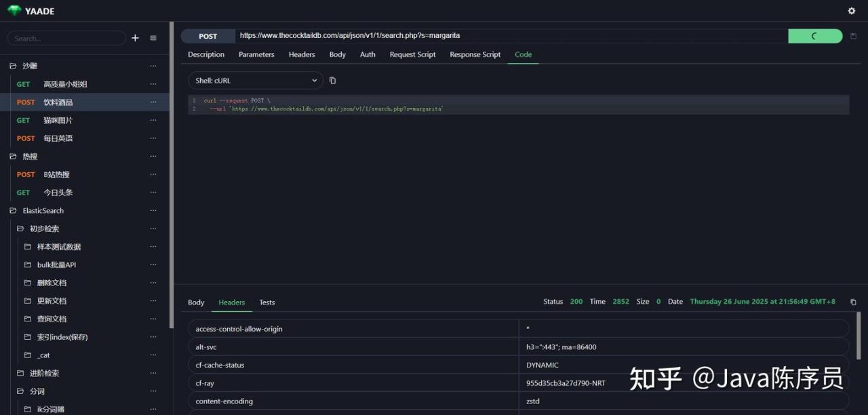Viewport: 868px width, 415px height.
Task: Open the POST method selector
Action: click(208, 36)
